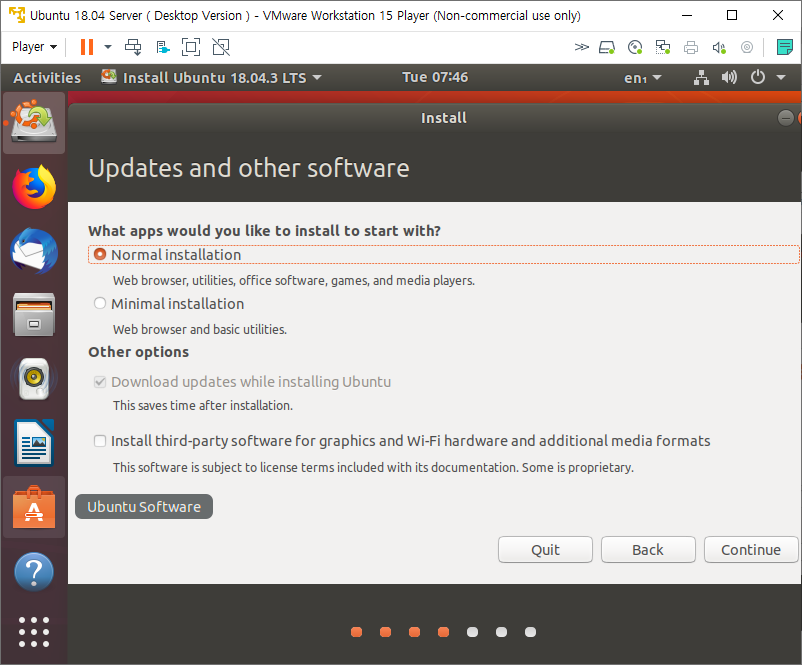
Task: Toggle VMware Unity mode icon
Action: [x=221, y=47]
